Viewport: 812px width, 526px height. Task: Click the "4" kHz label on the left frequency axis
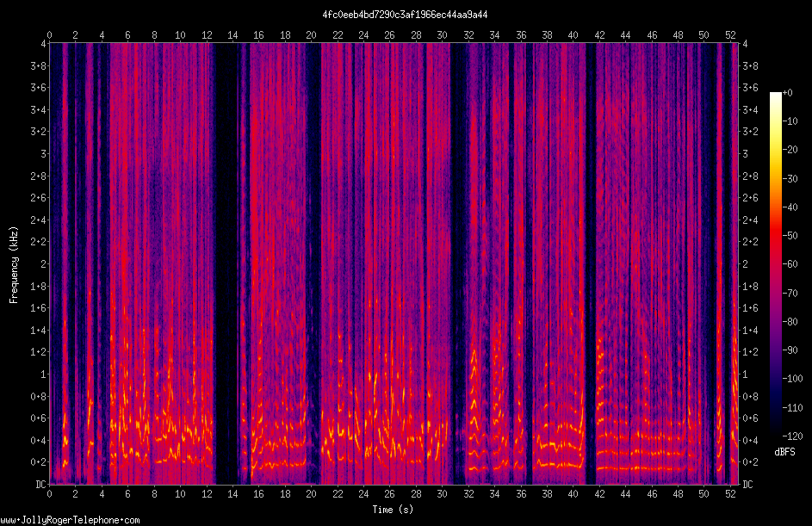click(44, 44)
